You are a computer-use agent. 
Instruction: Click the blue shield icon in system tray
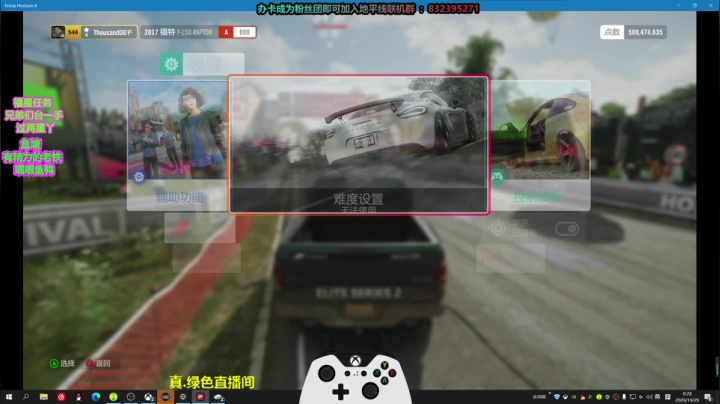pos(557,397)
